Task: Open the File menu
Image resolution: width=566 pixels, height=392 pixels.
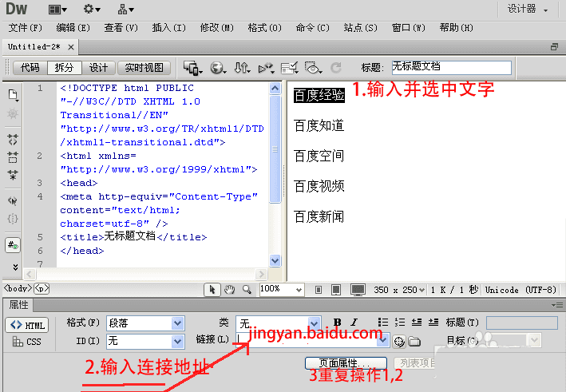Action: (26, 28)
